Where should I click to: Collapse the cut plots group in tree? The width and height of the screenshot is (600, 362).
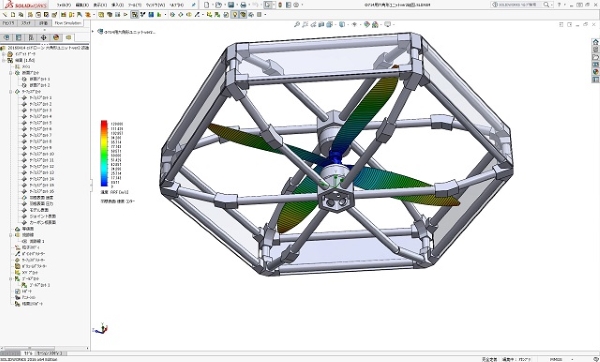[11, 72]
